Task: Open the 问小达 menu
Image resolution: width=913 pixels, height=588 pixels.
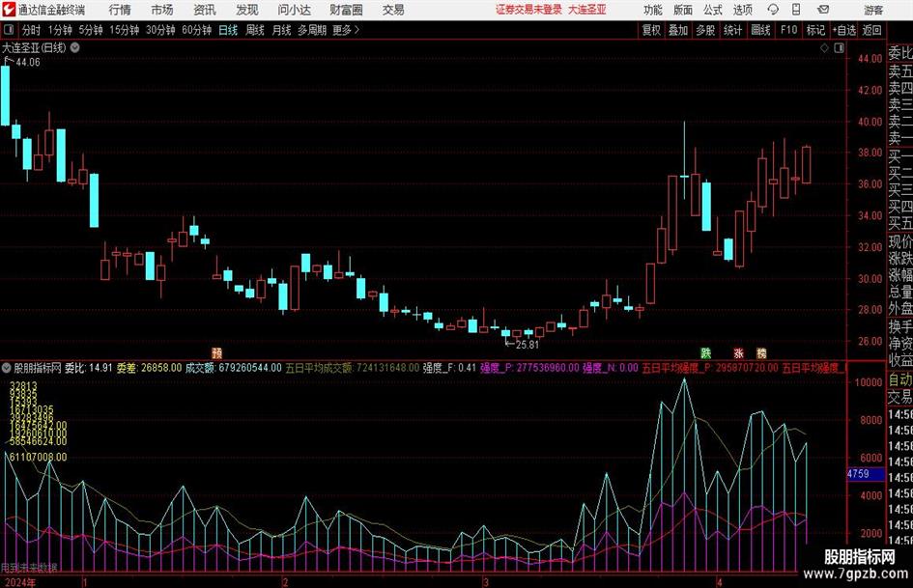Action: point(294,10)
